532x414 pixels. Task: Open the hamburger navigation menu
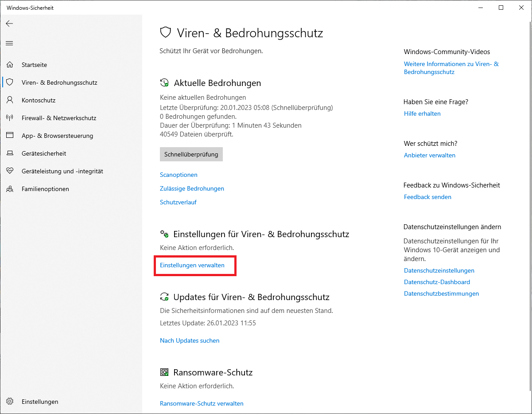[9, 43]
